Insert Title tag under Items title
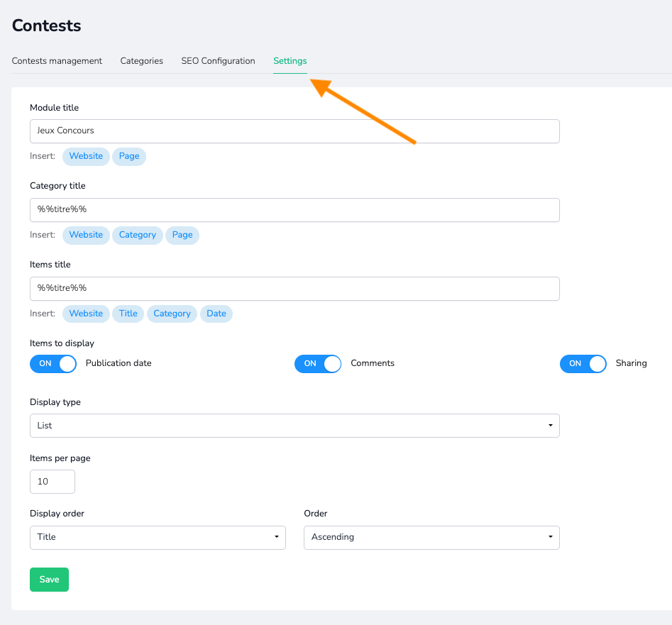Image resolution: width=672 pixels, height=625 pixels. click(128, 314)
